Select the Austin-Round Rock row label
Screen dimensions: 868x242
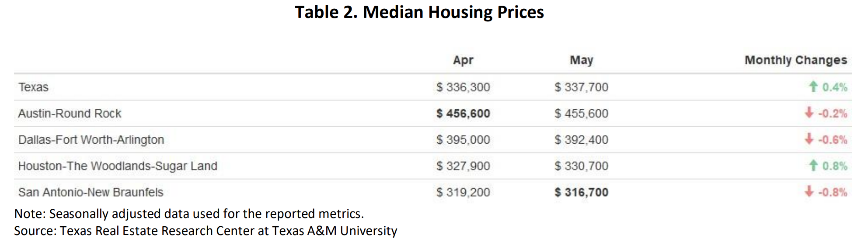click(x=70, y=114)
